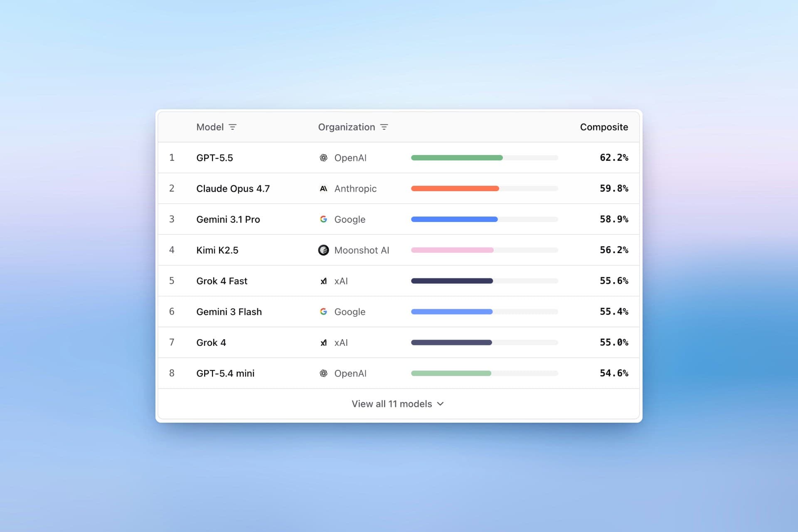
Task: Click rank number 2 in Claude Opus row
Action: point(172,189)
